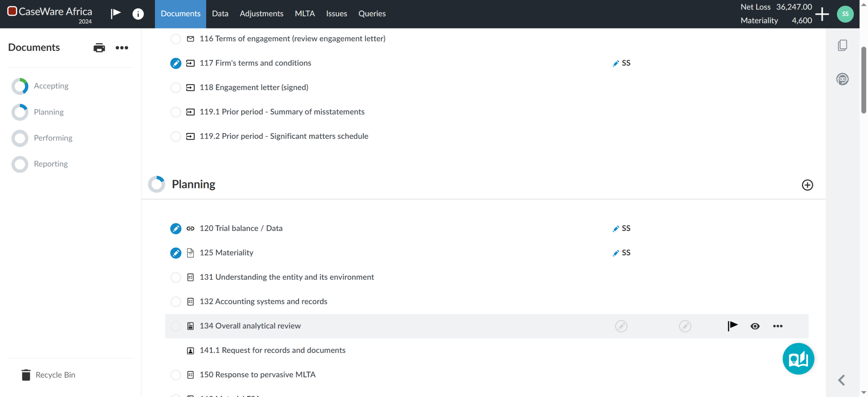The height and width of the screenshot is (397, 868).
Task: Toggle status circle for 118 Engagement letter
Action: 176,88
